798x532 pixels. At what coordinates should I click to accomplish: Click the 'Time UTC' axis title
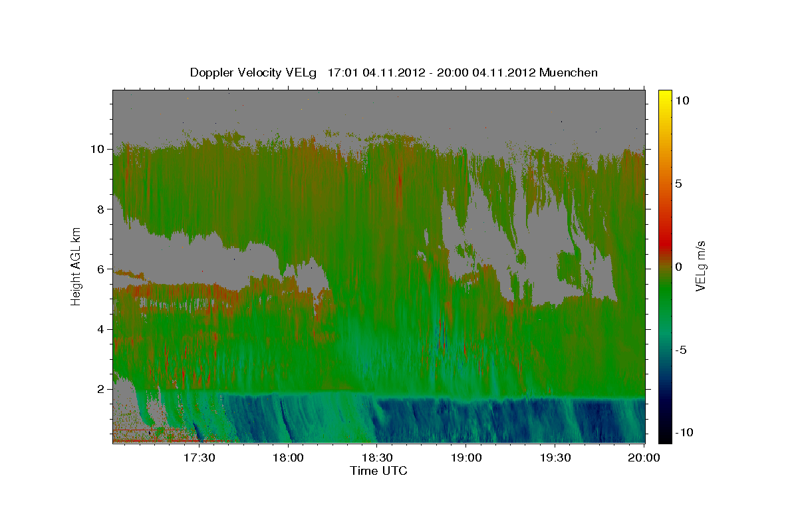tap(378, 471)
